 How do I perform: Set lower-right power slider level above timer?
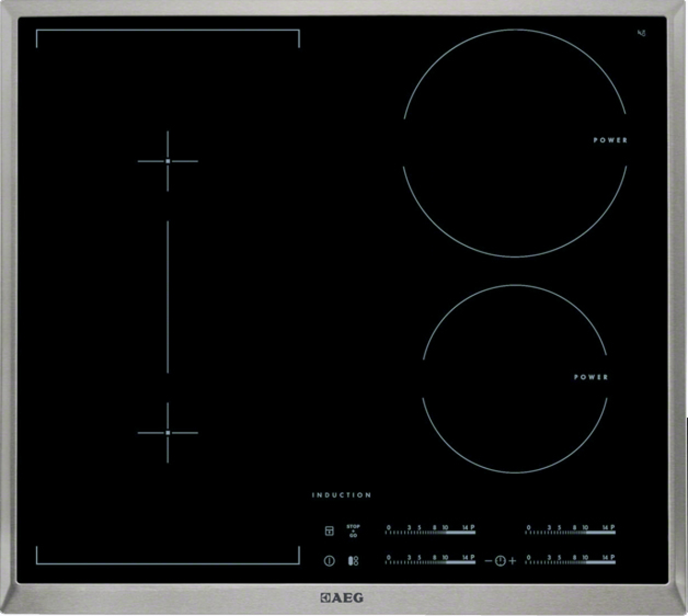pyautogui.click(x=570, y=560)
